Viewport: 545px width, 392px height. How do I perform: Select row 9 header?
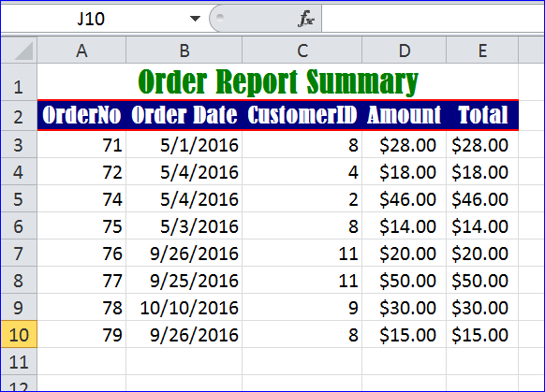[19, 307]
